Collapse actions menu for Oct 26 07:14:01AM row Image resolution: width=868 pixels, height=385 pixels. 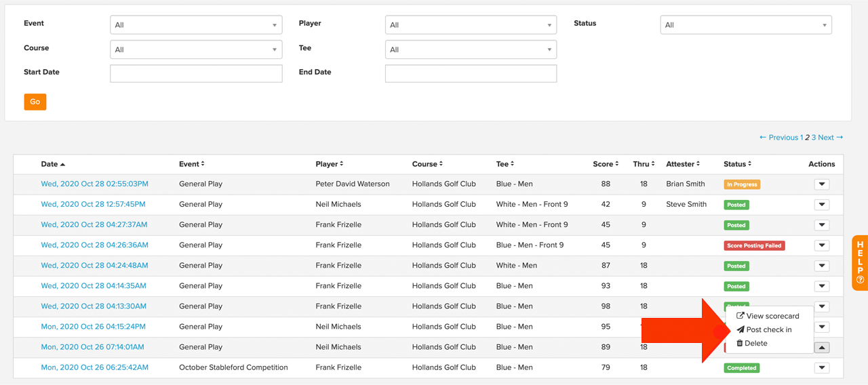822,347
